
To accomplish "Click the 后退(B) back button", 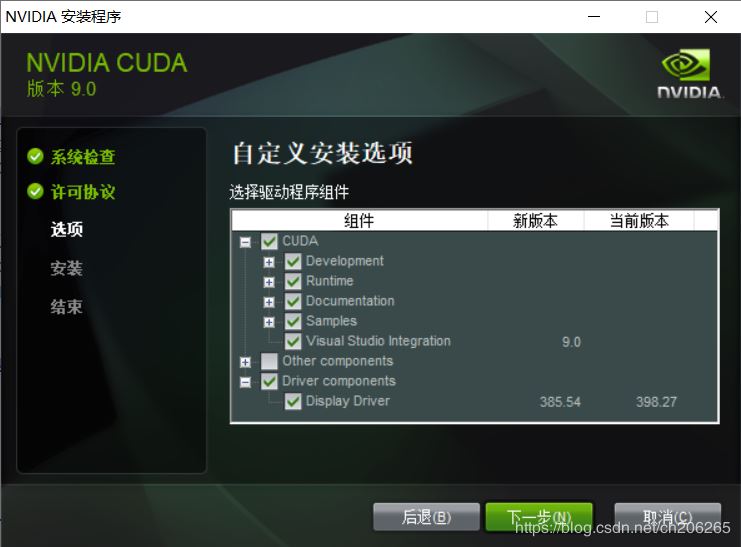I will [x=426, y=517].
